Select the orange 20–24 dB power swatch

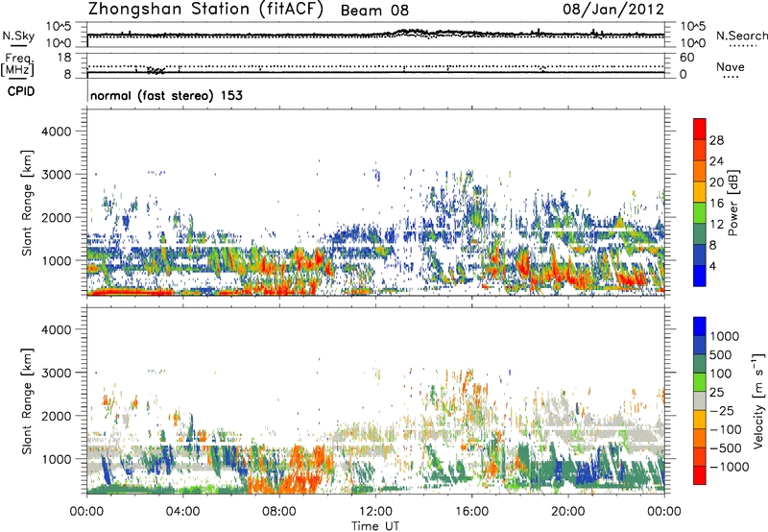click(700, 172)
